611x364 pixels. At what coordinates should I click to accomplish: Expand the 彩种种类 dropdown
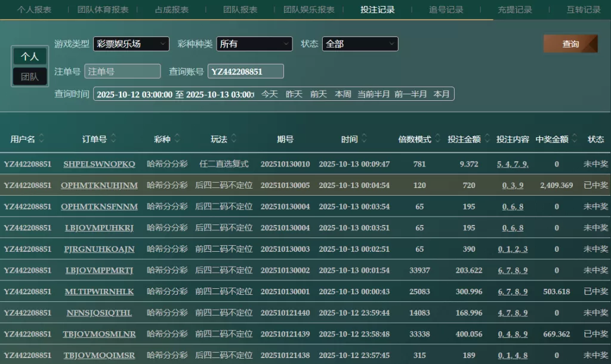point(254,44)
